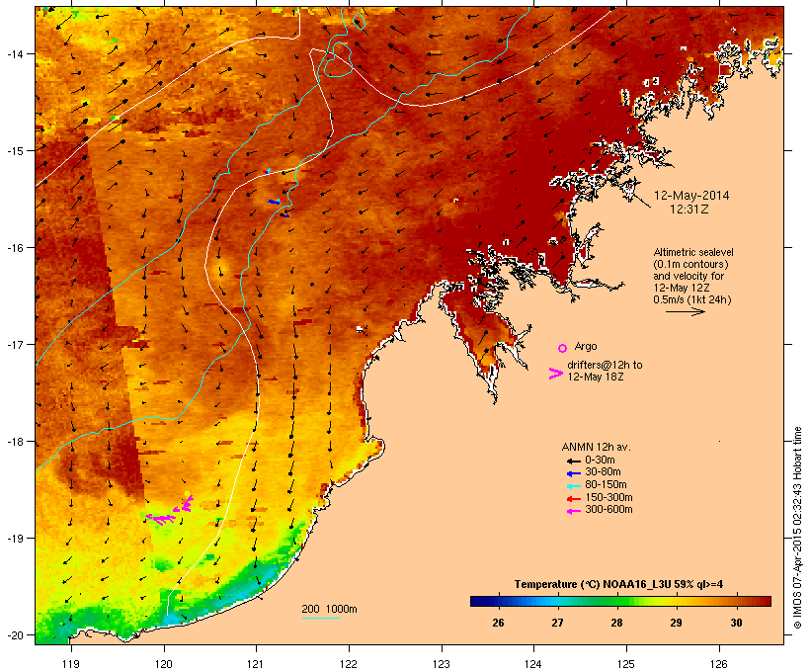Click the 'drifters@12h to' label
The height and width of the screenshot is (672, 810).
[x=605, y=365]
